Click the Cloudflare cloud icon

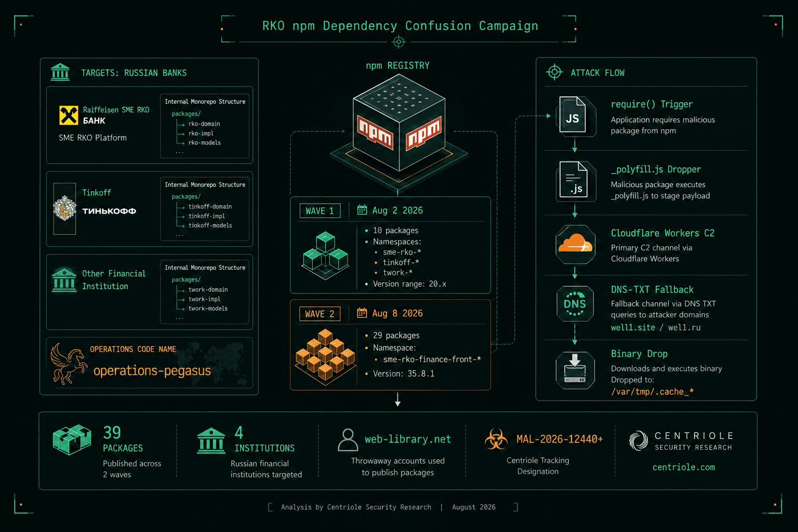(575, 245)
